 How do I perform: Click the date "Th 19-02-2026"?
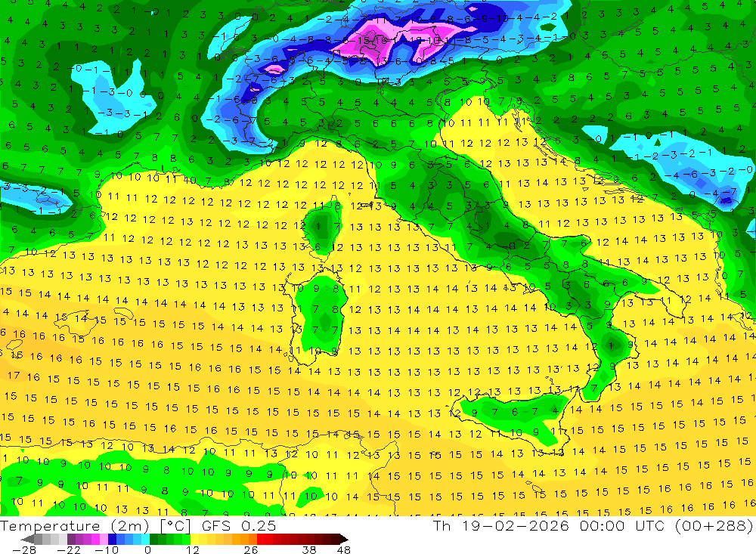(x=500, y=525)
